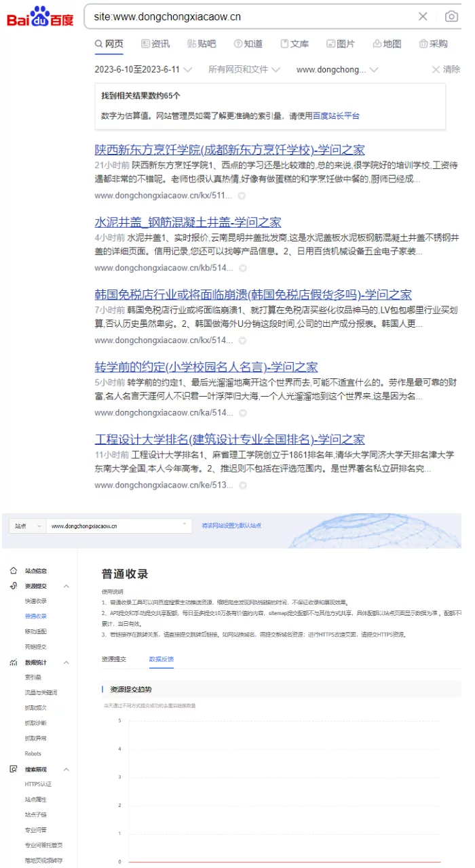Click the Baidu logo
475x868 pixels.
pos(40,16)
